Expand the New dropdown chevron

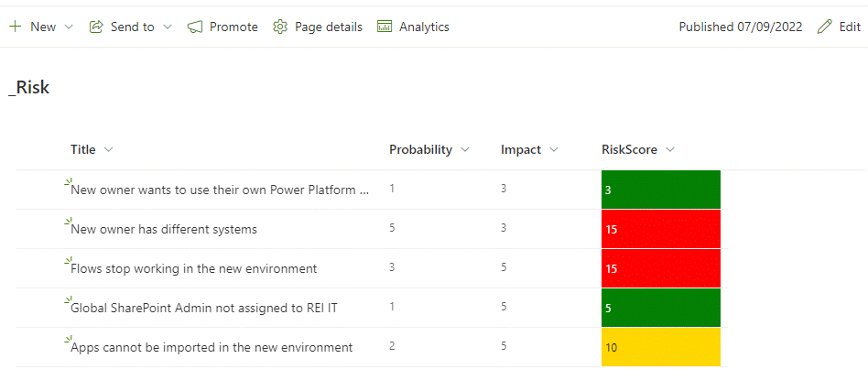(x=69, y=27)
